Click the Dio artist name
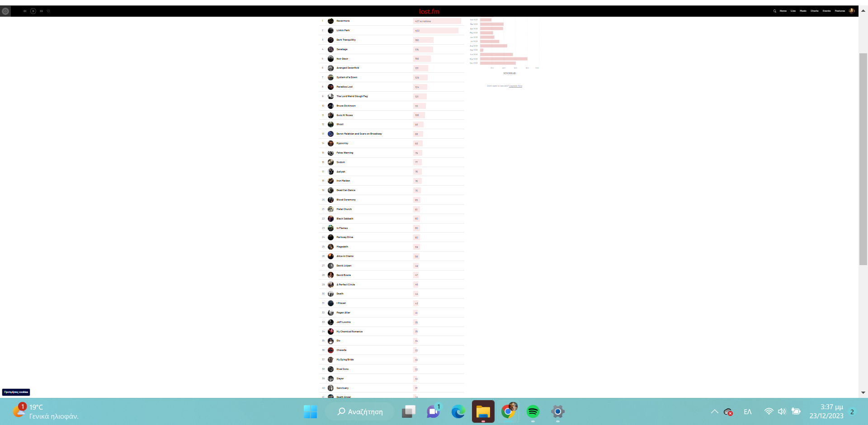 tap(338, 341)
